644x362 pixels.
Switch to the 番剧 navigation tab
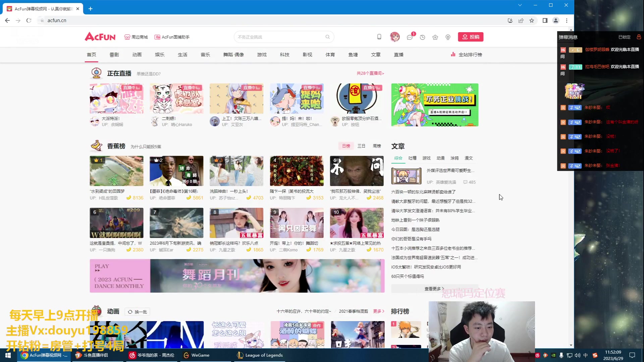tap(114, 54)
